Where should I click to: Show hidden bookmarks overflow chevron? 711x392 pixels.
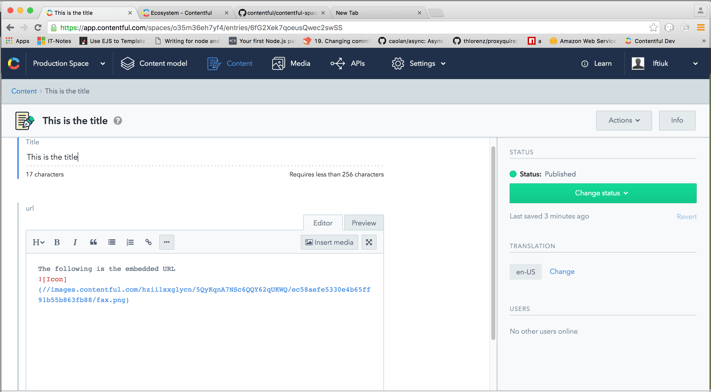[704, 41]
